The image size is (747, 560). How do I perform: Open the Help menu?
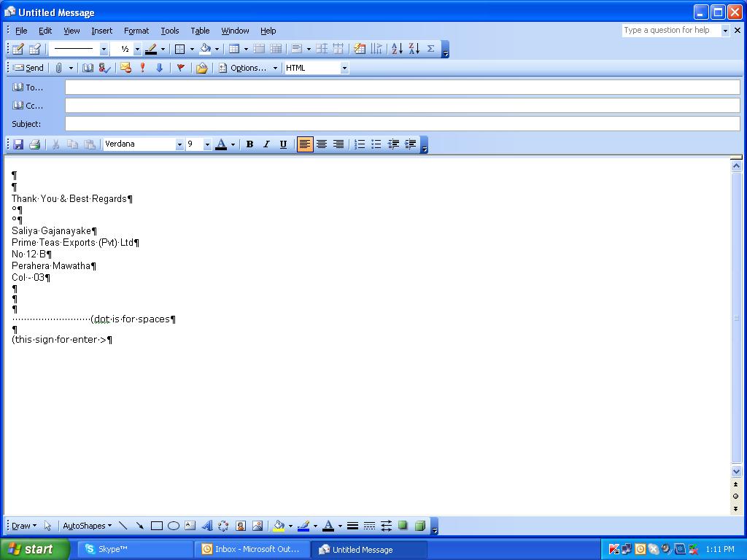[x=268, y=31]
